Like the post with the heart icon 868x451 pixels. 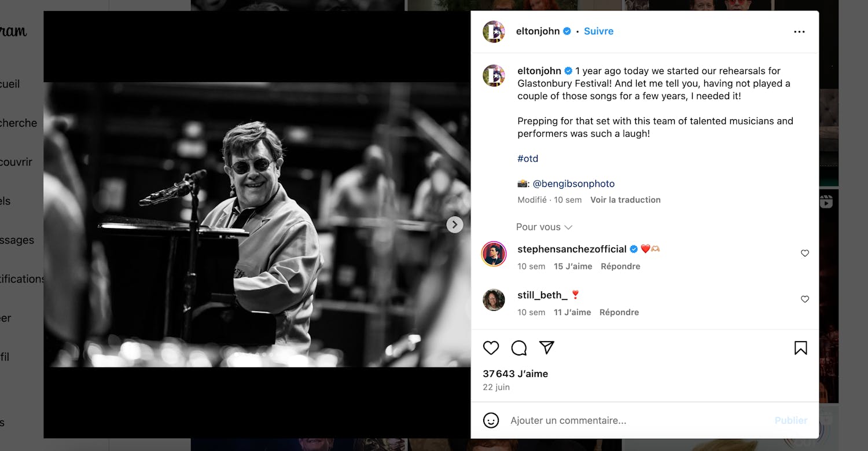click(x=491, y=348)
